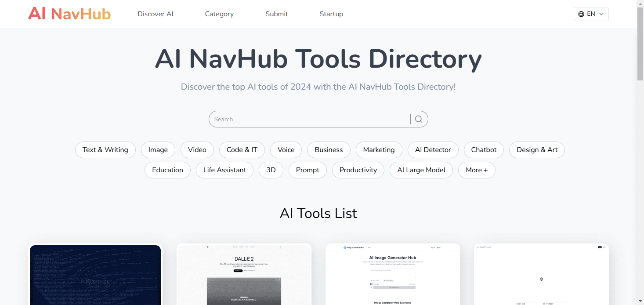Open the Discover AI menu item
The height and width of the screenshot is (305, 644).
[155, 14]
